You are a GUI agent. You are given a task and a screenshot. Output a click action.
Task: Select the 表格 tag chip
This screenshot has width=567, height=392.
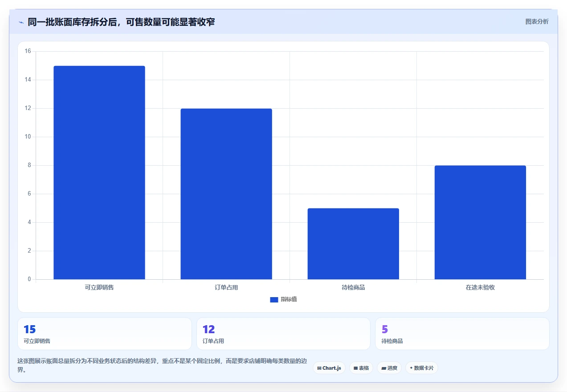pyautogui.click(x=361, y=368)
